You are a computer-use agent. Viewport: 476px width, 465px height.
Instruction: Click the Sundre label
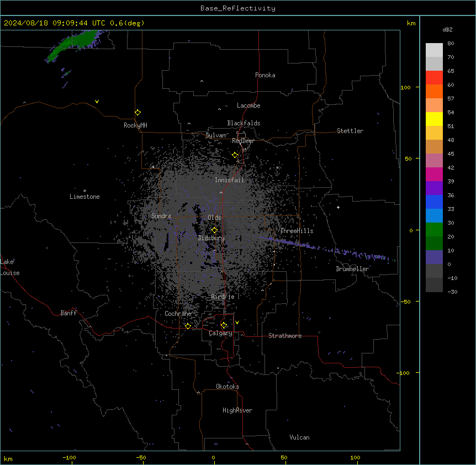(x=161, y=216)
